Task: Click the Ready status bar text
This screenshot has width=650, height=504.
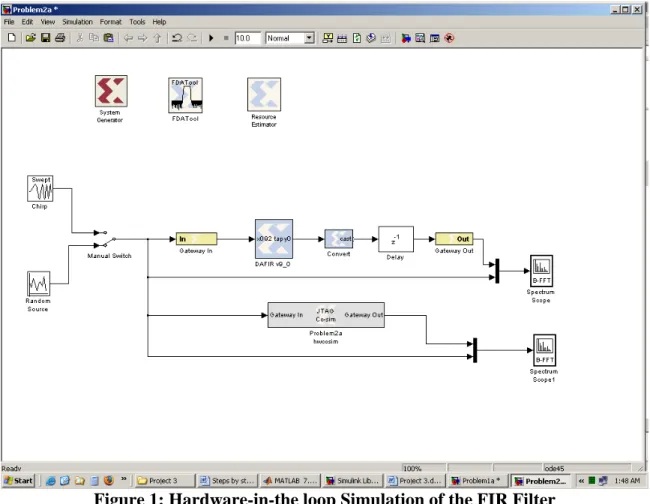Action: point(11,468)
